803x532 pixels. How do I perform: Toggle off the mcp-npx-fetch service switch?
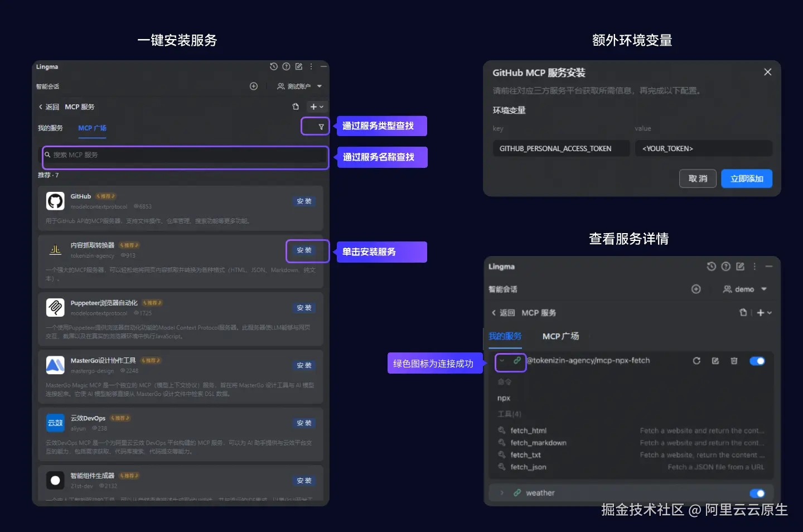[757, 361]
